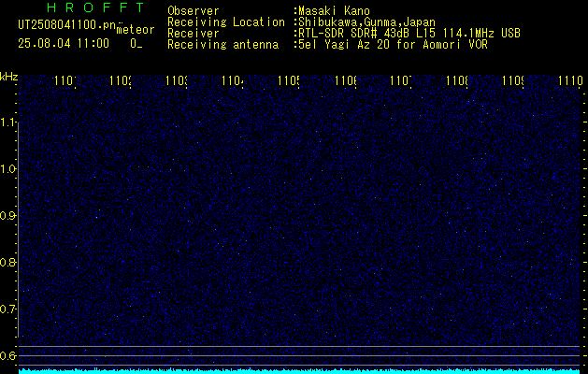
Task: Click the date stamp 25.08.04 11:00
Action: 64,44
